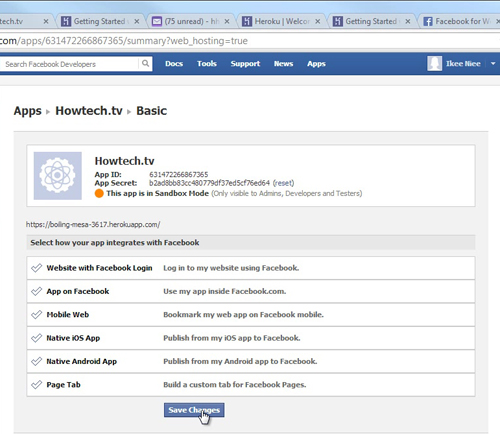Click the second Getting Started tab Heroku favicon

338,21
